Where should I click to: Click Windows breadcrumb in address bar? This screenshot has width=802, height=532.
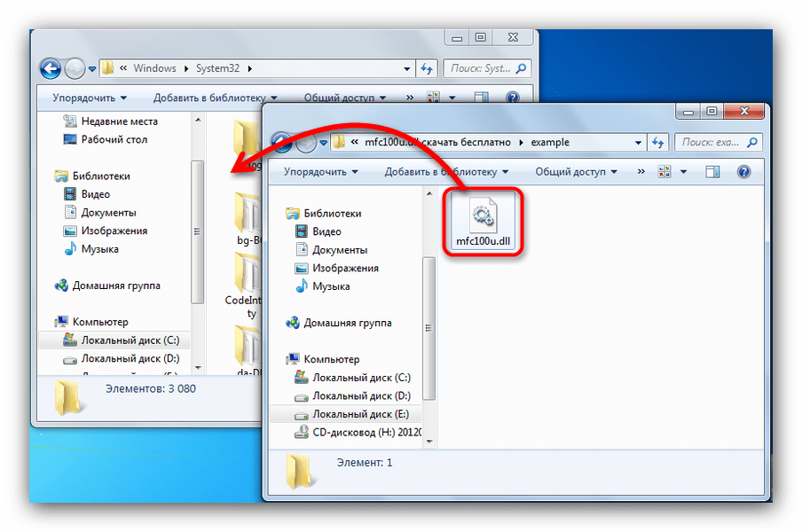[154, 68]
